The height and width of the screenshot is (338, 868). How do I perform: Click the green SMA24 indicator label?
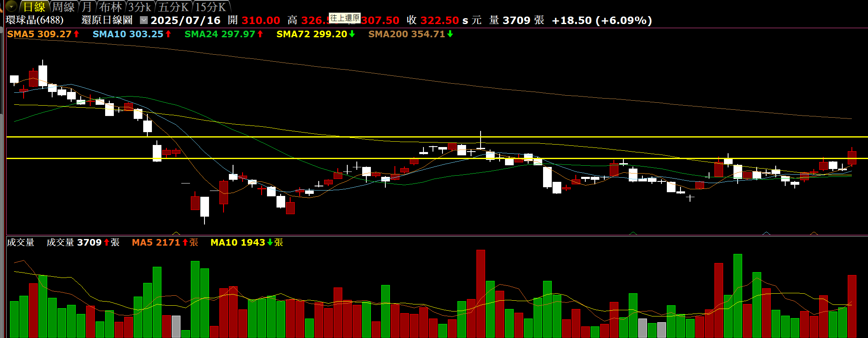point(220,34)
